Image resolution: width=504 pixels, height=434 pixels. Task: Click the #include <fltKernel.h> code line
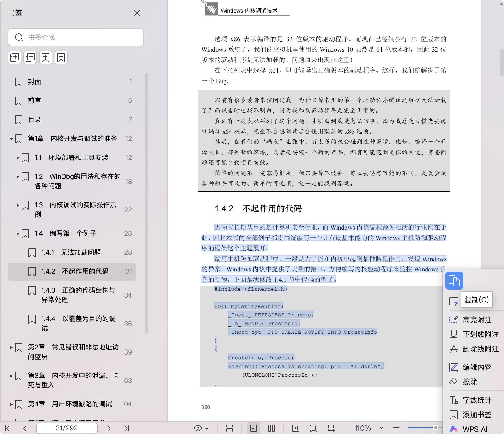(251, 289)
